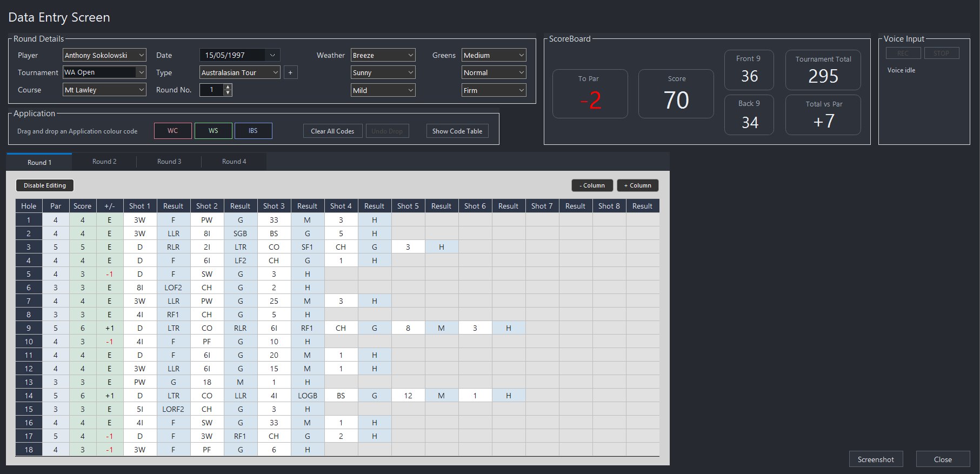The width and height of the screenshot is (980, 474).
Task: Click hole 4 Result cell 'LF2'
Action: pyautogui.click(x=241, y=261)
